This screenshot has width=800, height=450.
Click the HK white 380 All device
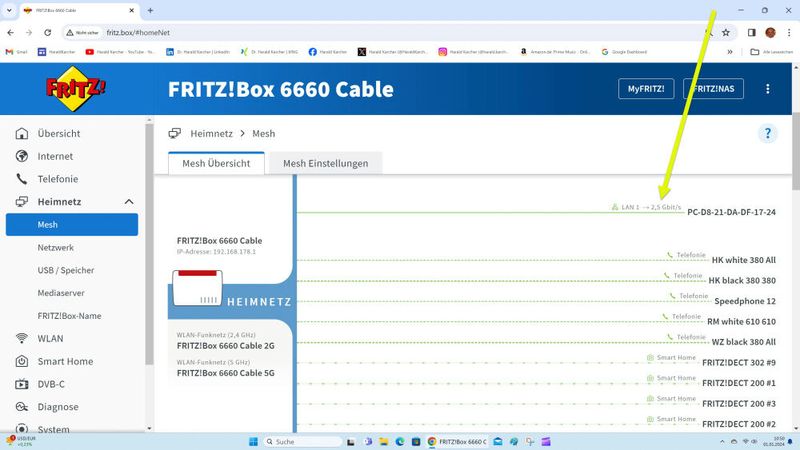point(743,260)
